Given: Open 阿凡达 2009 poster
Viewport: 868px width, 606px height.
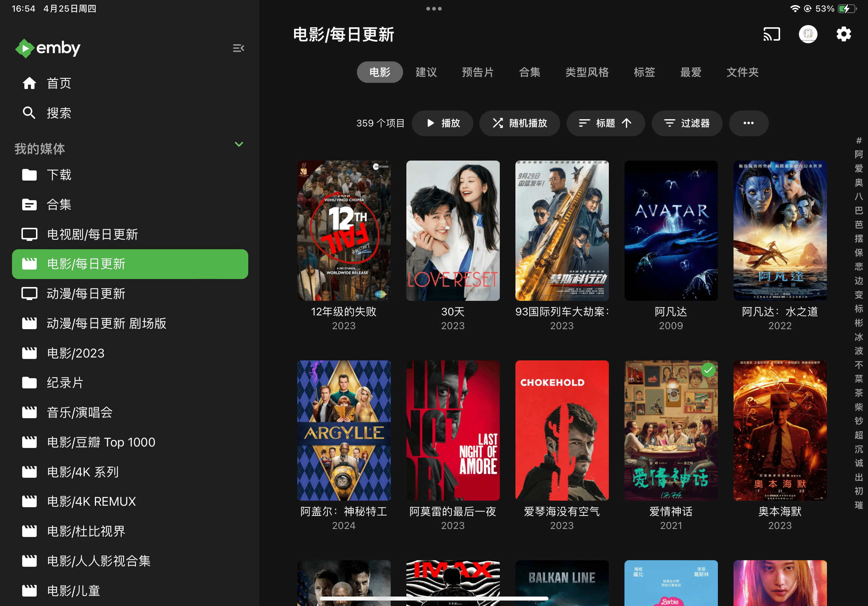Looking at the screenshot, I should [671, 231].
